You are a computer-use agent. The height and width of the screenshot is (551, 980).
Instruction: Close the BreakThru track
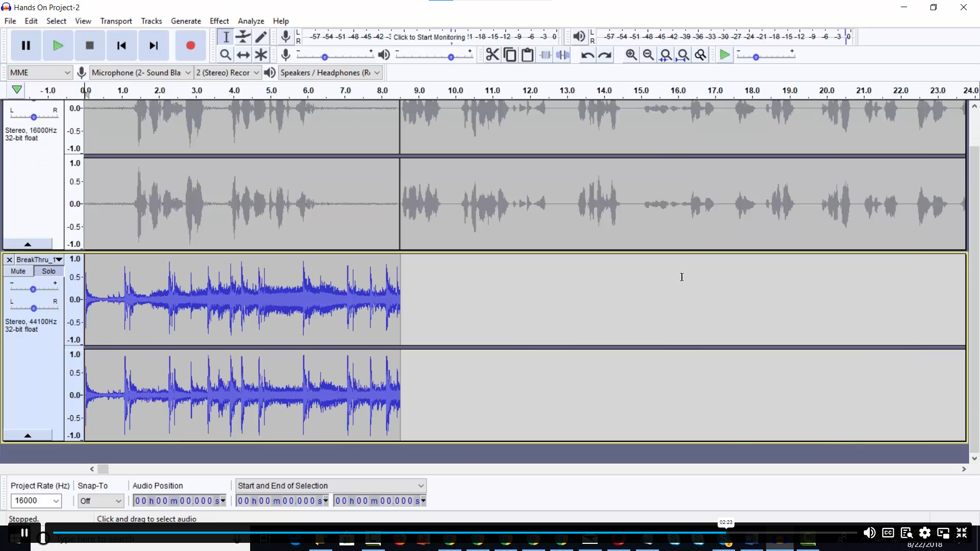[x=9, y=259]
